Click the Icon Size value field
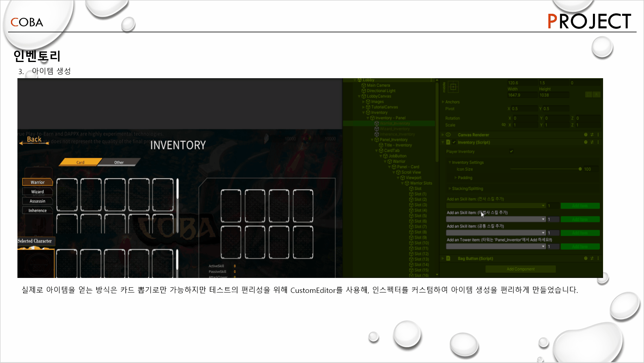The image size is (644, 363). [591, 169]
